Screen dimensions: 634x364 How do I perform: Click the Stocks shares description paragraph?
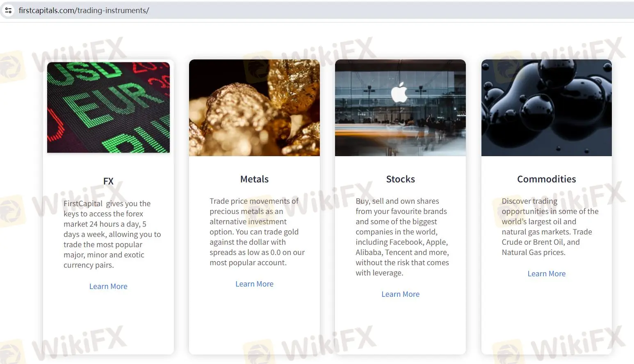coord(402,237)
